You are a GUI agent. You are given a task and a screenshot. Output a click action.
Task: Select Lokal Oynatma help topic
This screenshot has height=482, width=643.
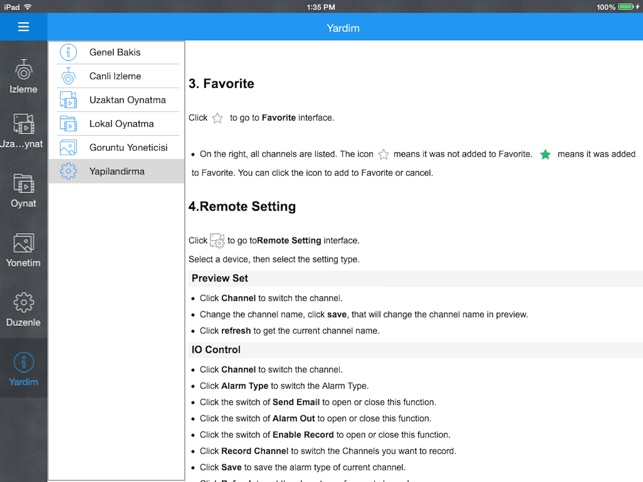(x=116, y=123)
